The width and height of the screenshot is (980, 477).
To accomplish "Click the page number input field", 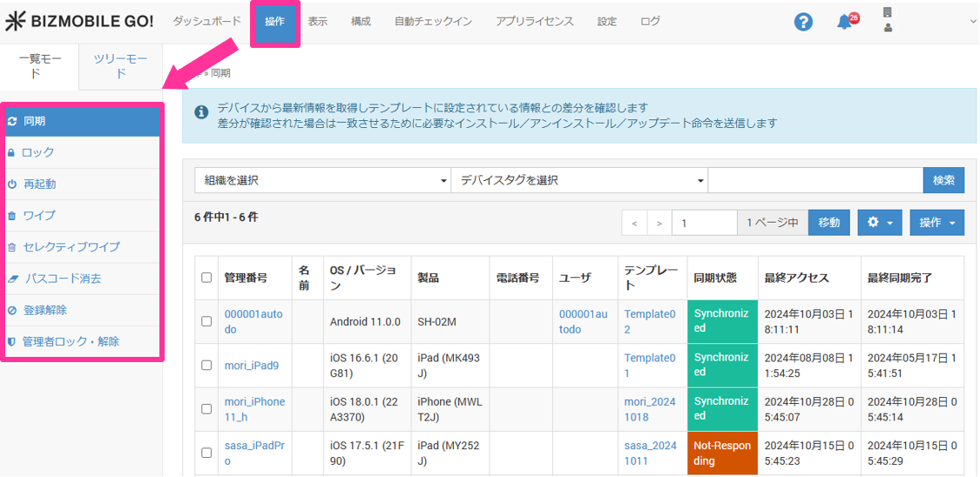I will [704, 223].
